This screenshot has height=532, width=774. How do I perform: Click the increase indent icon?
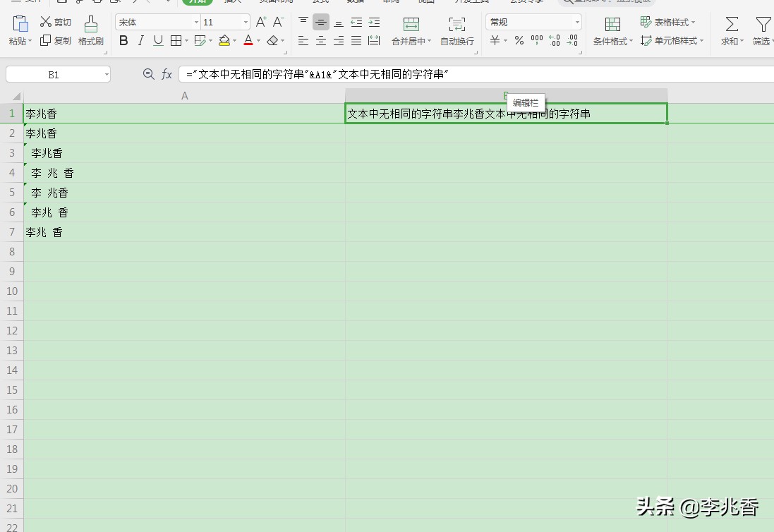click(x=374, y=22)
